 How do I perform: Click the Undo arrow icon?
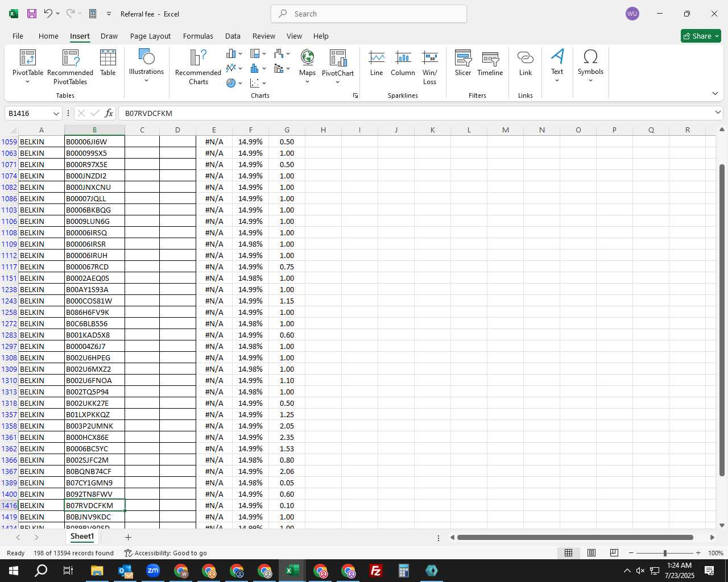tap(48, 14)
